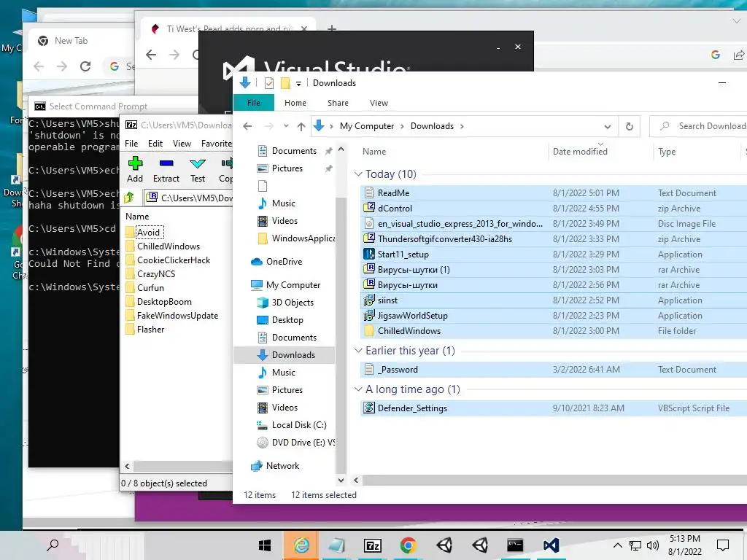Open the 7-Zip Edit menu
This screenshot has height=560, width=747.
155,144
